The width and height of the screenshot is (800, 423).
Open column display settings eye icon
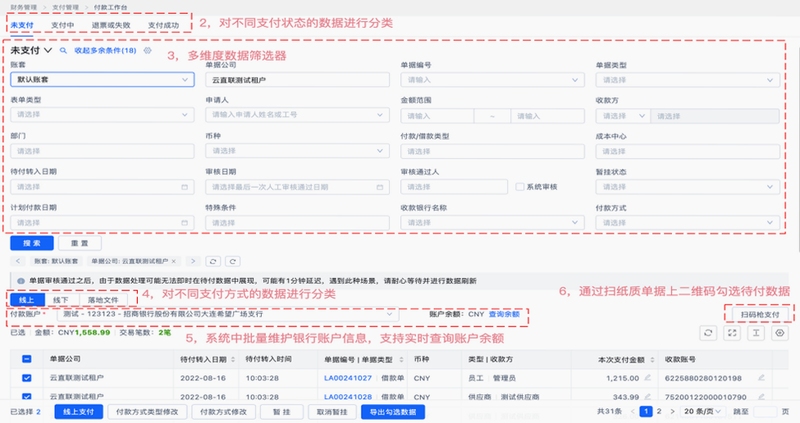(x=780, y=333)
